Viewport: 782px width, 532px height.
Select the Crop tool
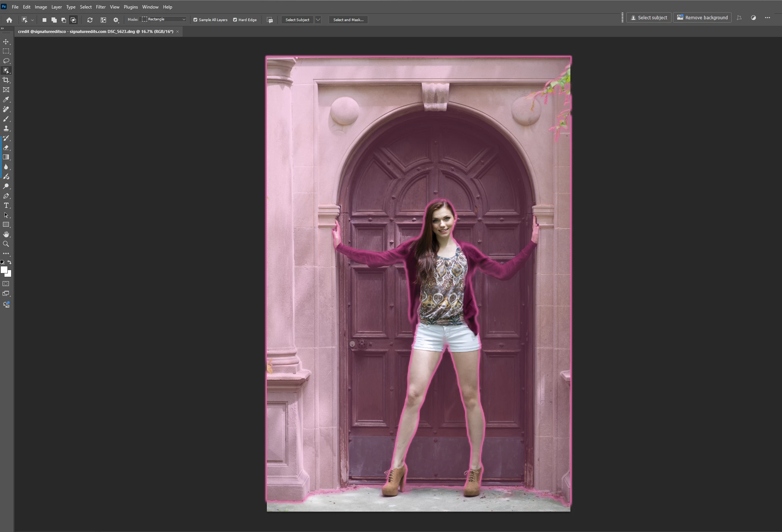pos(6,80)
